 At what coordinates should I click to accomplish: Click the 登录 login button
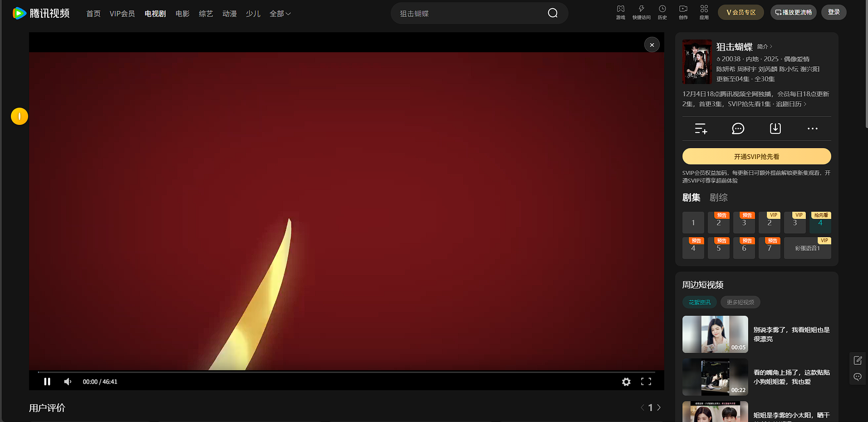pos(834,12)
